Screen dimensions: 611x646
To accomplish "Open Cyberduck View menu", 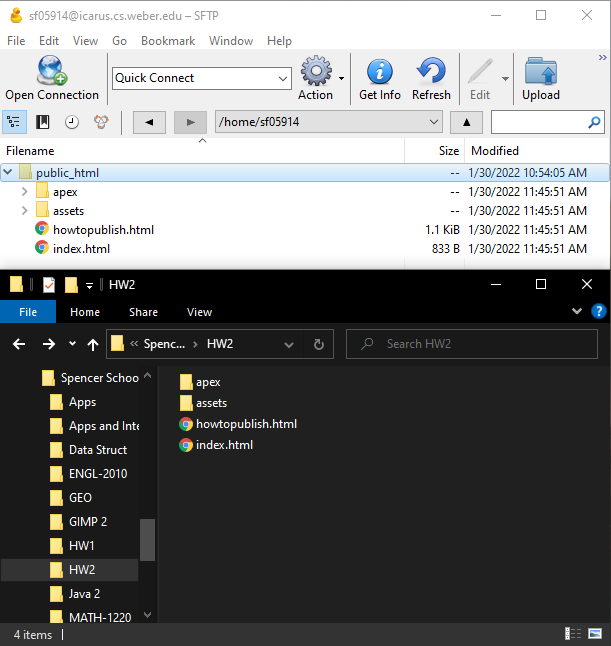I will pyautogui.click(x=85, y=41).
